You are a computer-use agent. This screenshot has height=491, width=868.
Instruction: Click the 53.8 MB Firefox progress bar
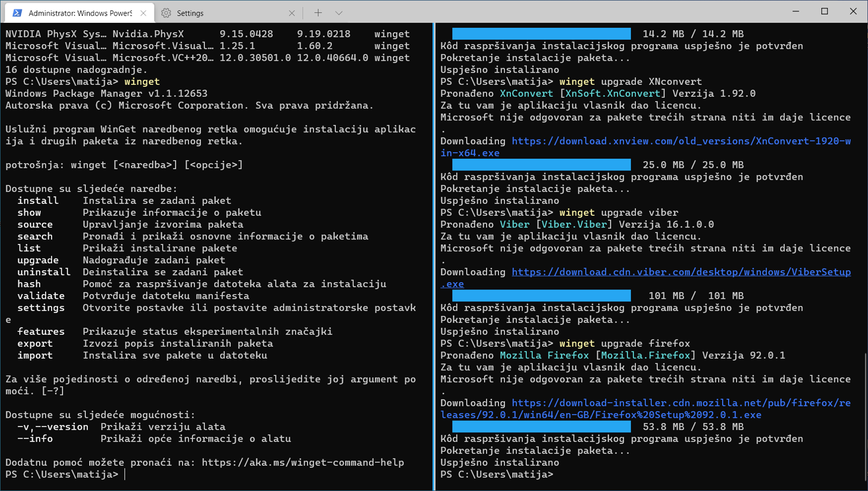(541, 426)
